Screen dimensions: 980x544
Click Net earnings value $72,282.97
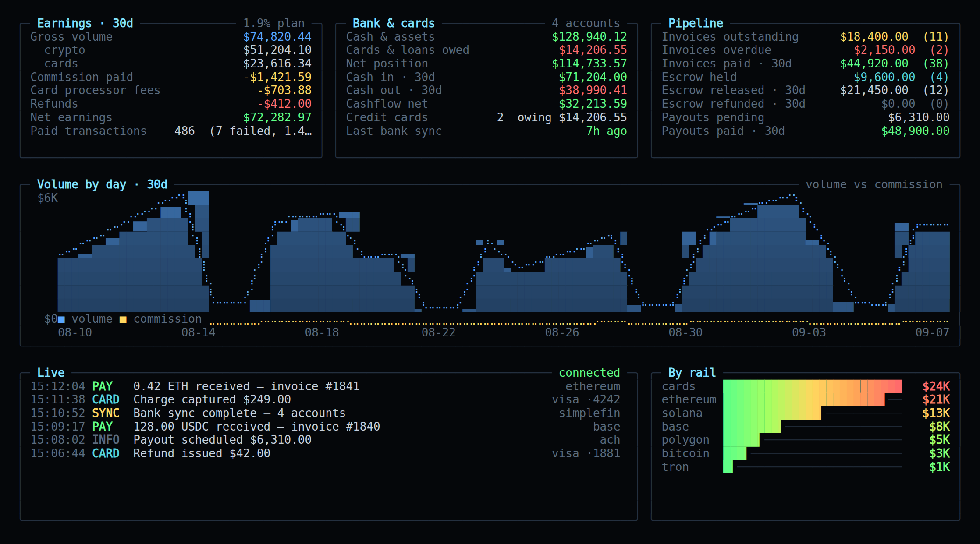click(x=277, y=117)
